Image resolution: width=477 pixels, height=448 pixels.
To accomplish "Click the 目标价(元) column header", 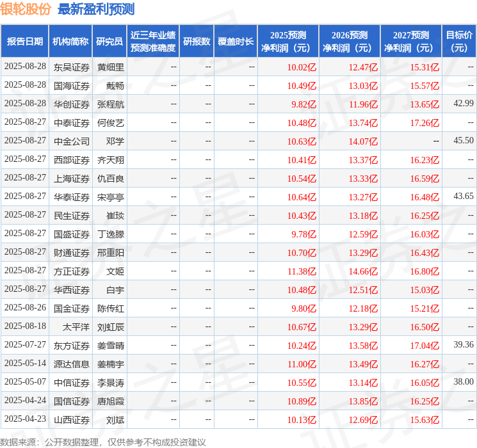I will click(x=459, y=42).
